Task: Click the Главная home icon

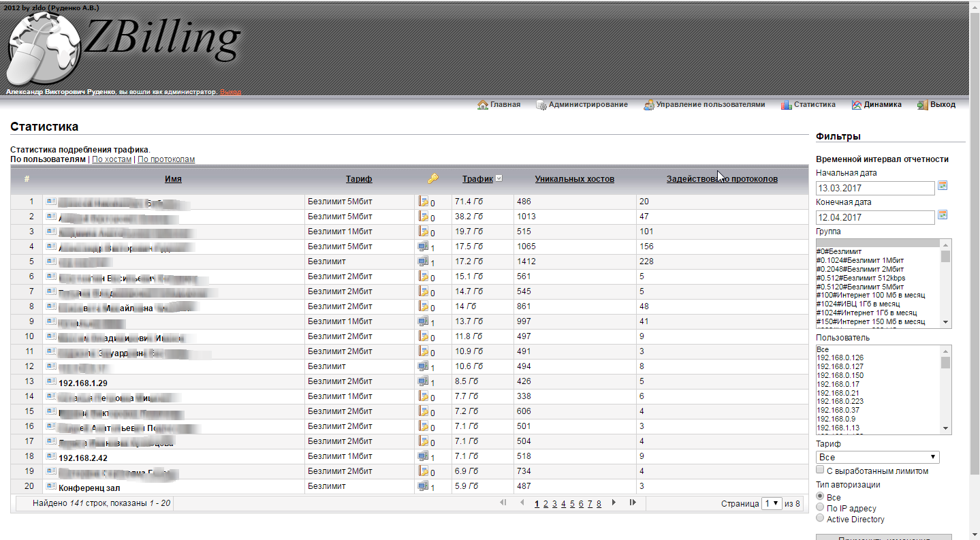Action: pyautogui.click(x=483, y=105)
